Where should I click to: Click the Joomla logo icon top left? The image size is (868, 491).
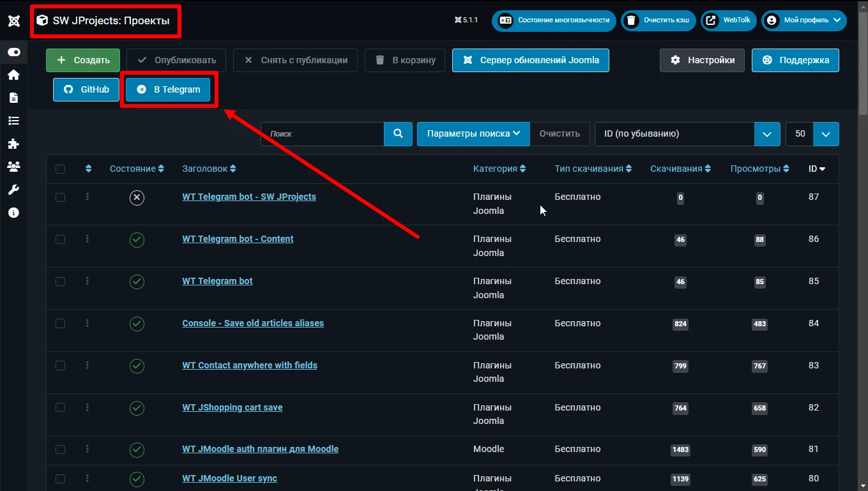tap(14, 21)
